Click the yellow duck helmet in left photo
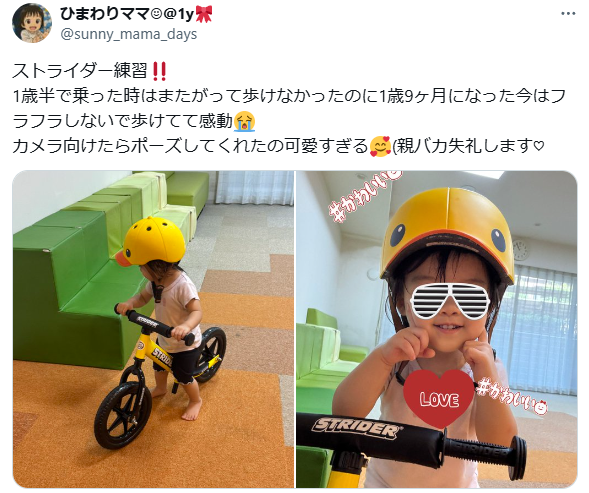The width and height of the screenshot is (589, 493). (151, 241)
